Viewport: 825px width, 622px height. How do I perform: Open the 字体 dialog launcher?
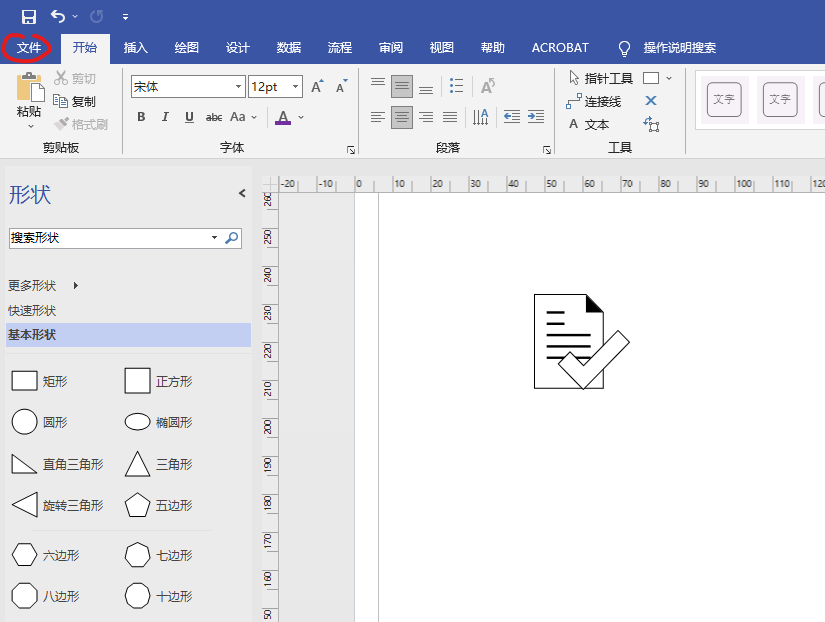click(351, 150)
